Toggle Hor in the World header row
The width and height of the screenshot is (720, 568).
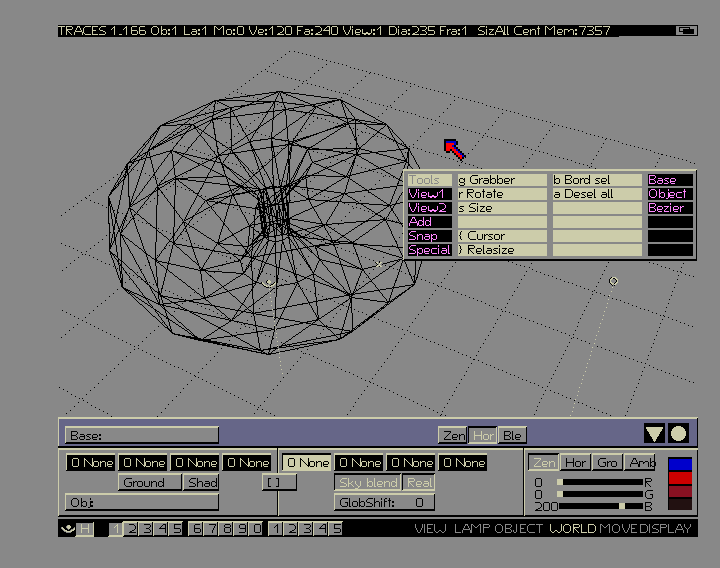point(483,435)
